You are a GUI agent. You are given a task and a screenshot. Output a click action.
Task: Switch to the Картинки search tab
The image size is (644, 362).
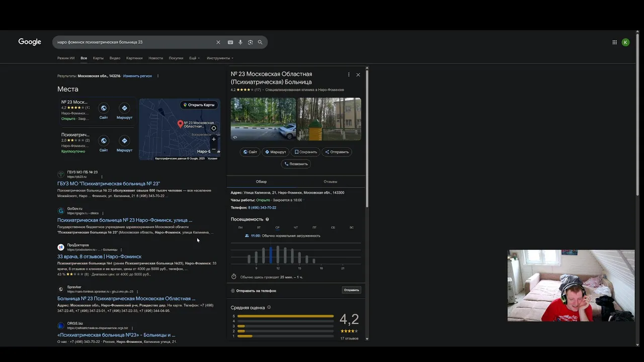[x=134, y=58]
